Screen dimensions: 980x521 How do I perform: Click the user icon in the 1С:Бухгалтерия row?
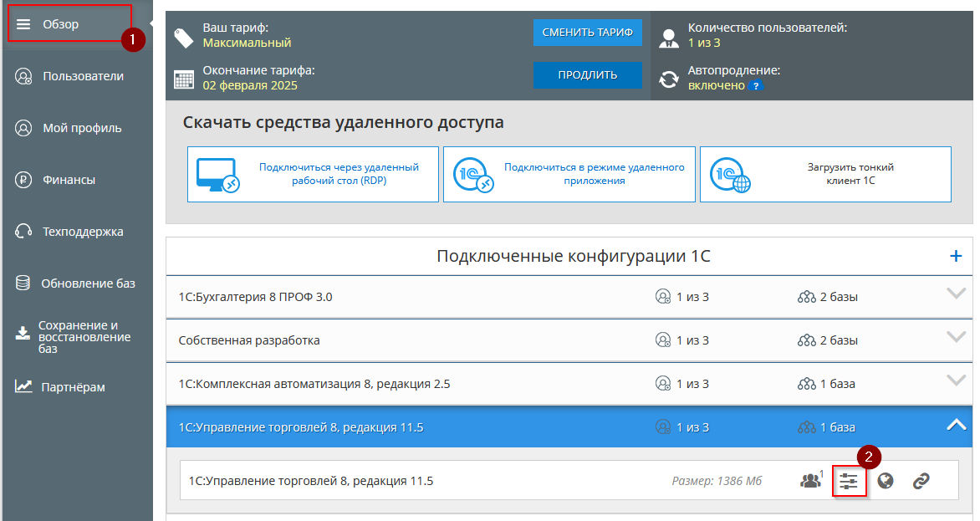pos(663,296)
